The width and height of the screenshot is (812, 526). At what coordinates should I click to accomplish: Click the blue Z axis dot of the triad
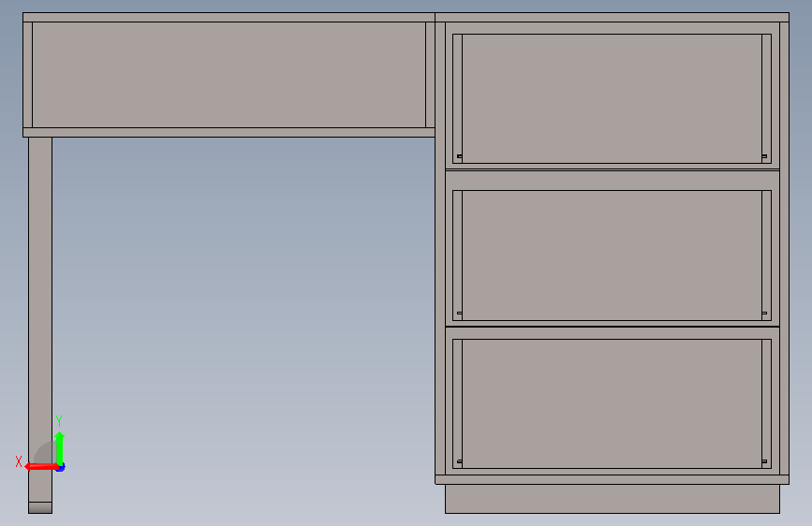click(x=61, y=467)
